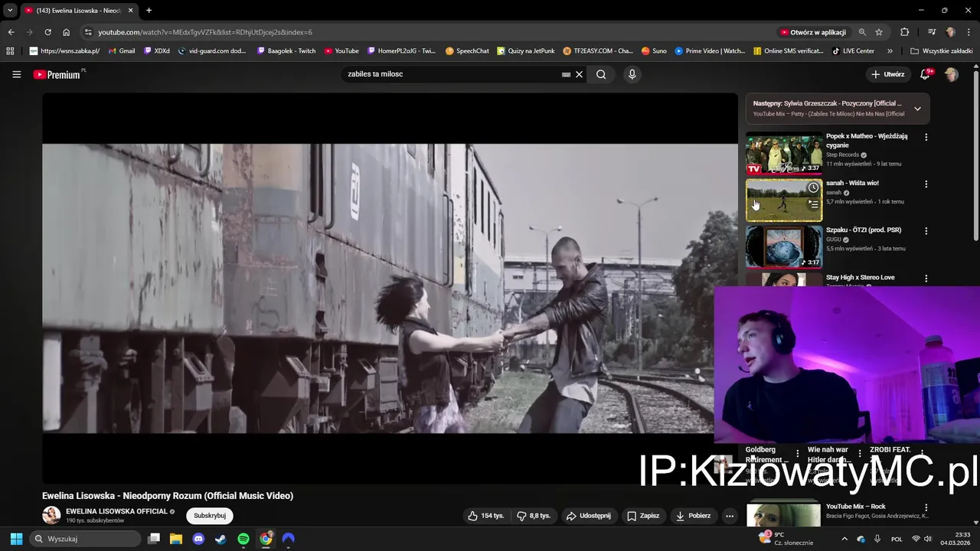Open the Suno bookmark
This screenshot has width=980, height=551.
pos(654,51)
